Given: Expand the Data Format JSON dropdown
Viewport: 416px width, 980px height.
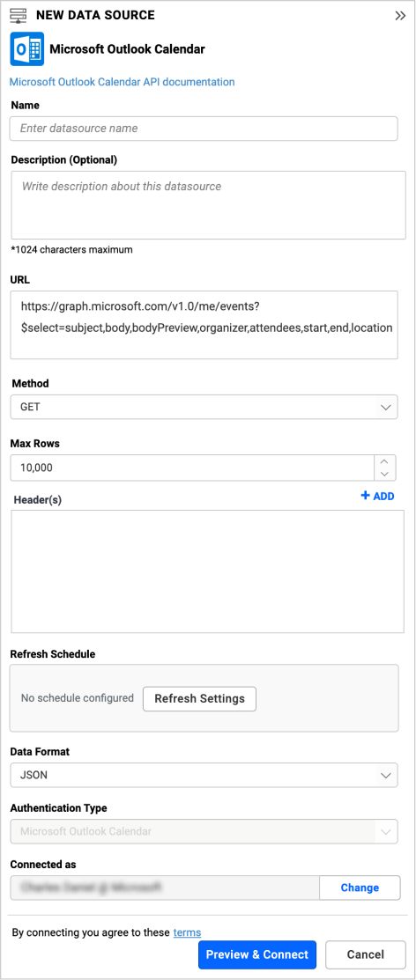Looking at the screenshot, I should coord(204,775).
